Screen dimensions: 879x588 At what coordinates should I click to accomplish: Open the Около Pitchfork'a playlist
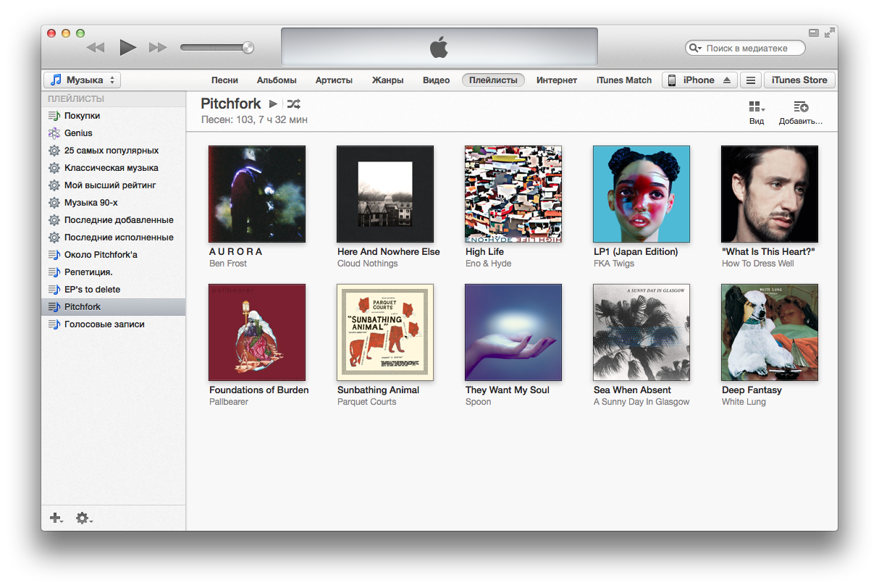click(x=113, y=255)
